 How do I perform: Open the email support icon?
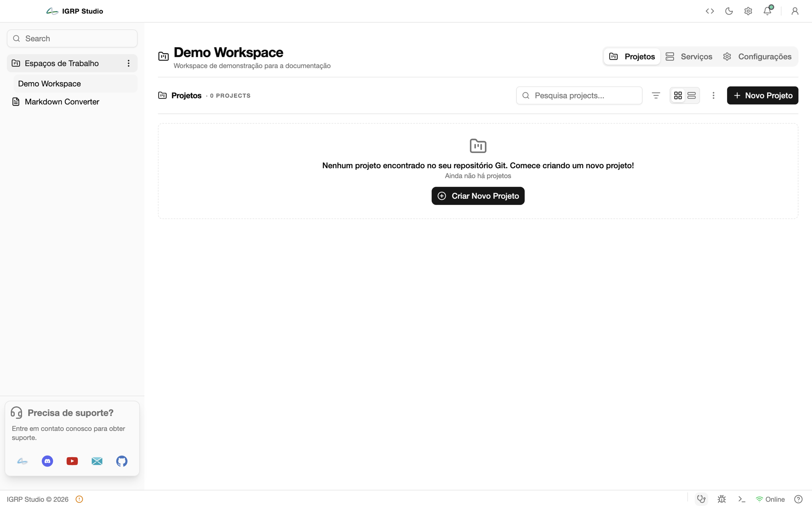97,461
